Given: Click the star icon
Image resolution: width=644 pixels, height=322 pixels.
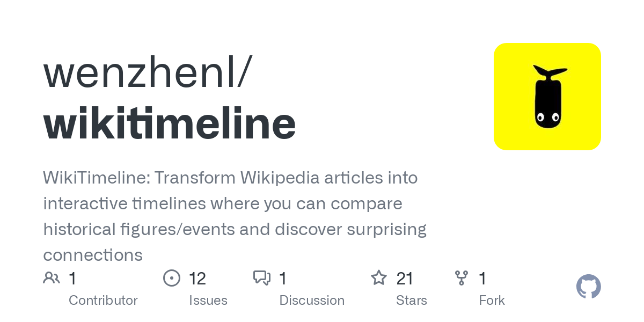Looking at the screenshot, I should point(379,278).
